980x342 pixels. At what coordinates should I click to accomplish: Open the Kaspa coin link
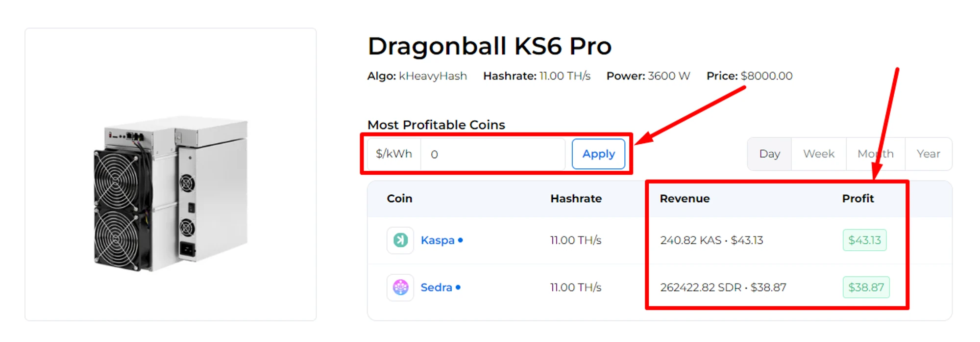pyautogui.click(x=438, y=240)
